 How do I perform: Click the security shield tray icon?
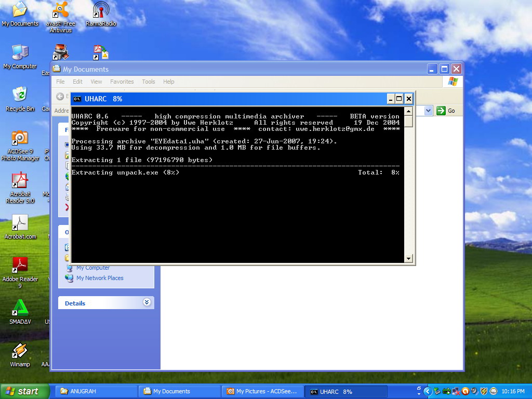click(484, 391)
